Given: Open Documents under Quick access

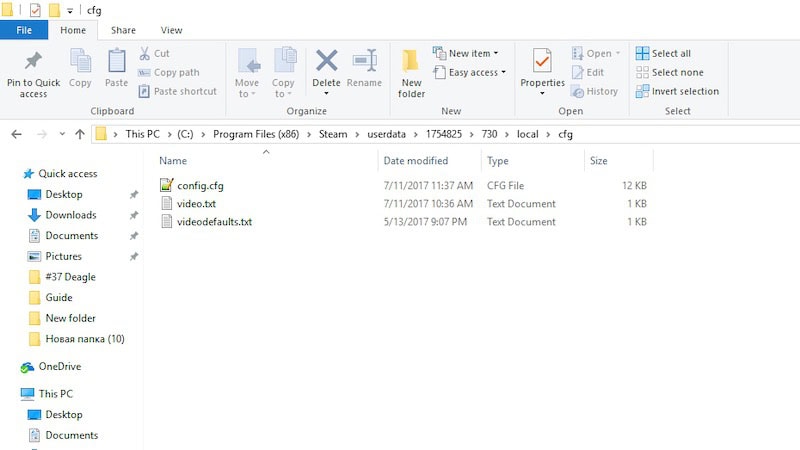Looking at the screenshot, I should (71, 236).
